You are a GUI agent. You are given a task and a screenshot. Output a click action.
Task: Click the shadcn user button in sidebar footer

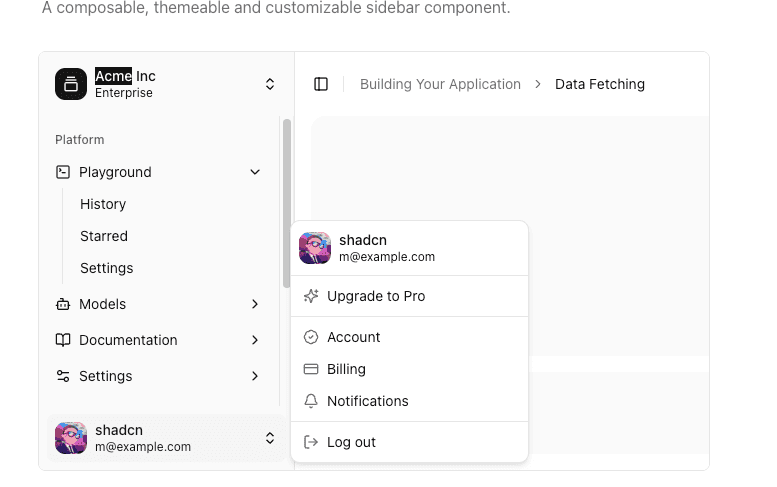pos(166,438)
